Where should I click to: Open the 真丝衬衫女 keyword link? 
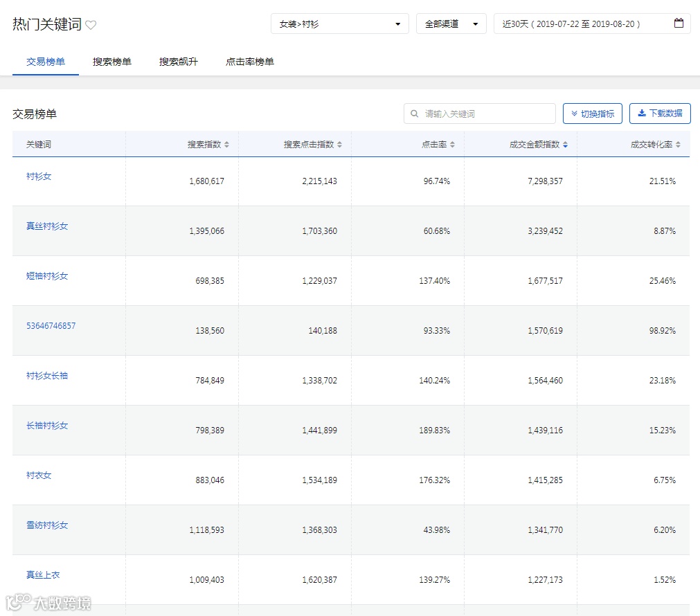click(47, 226)
